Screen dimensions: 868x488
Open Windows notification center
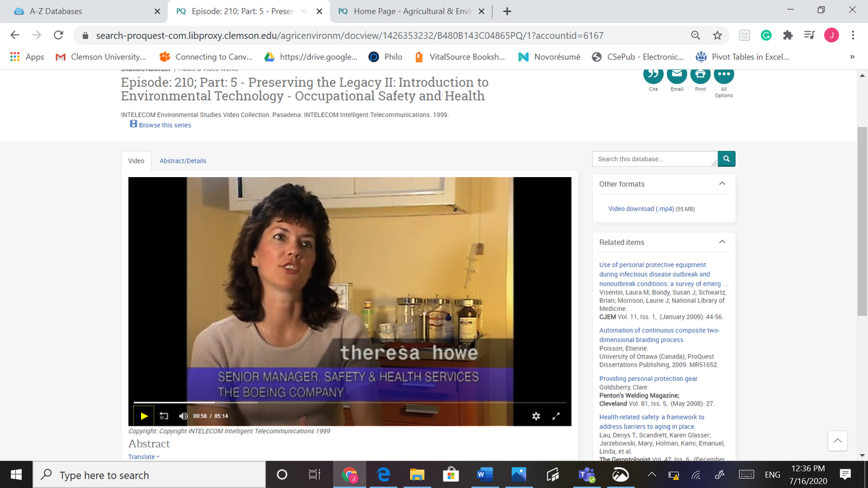pos(844,475)
